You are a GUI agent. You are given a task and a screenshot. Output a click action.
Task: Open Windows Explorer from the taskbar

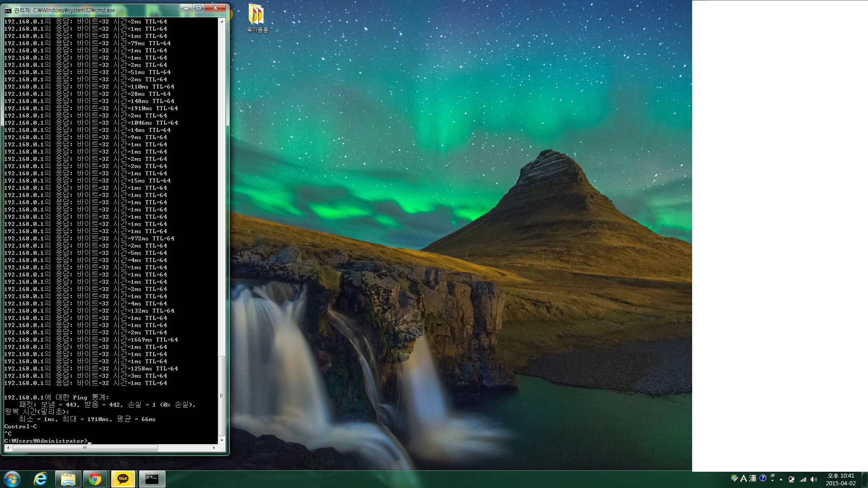point(68,479)
